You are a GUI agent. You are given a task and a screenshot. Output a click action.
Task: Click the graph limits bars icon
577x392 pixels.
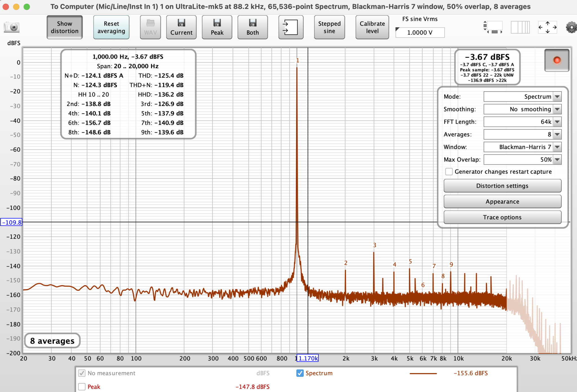pos(520,27)
